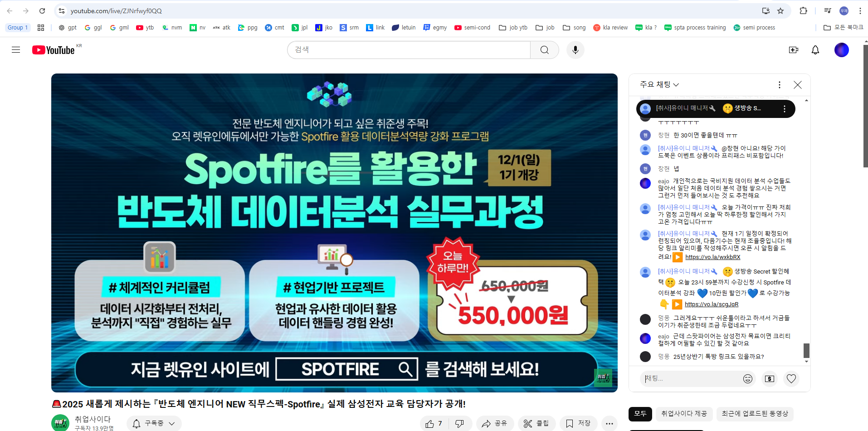Open the emoji picker in chat
This screenshot has height=431, width=868.
coord(747,378)
